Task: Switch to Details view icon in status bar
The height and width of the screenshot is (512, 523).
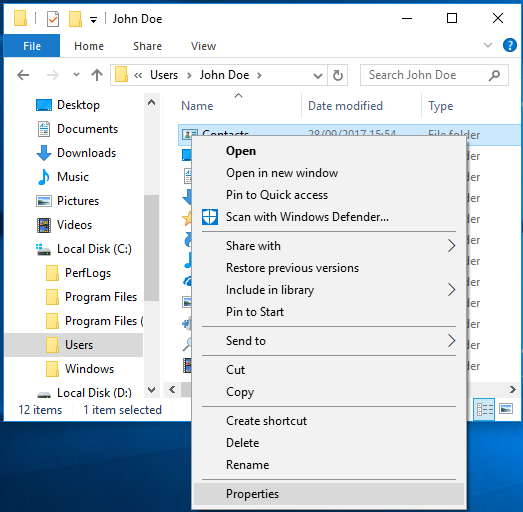Action: [x=484, y=409]
